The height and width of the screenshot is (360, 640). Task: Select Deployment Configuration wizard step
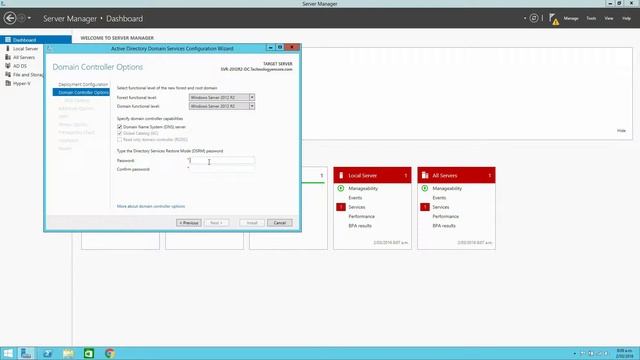click(x=83, y=84)
